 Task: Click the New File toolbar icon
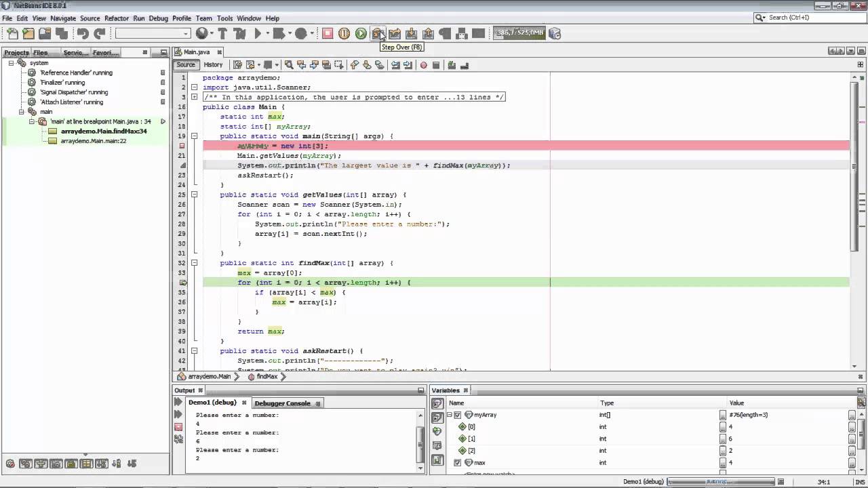tap(12, 33)
